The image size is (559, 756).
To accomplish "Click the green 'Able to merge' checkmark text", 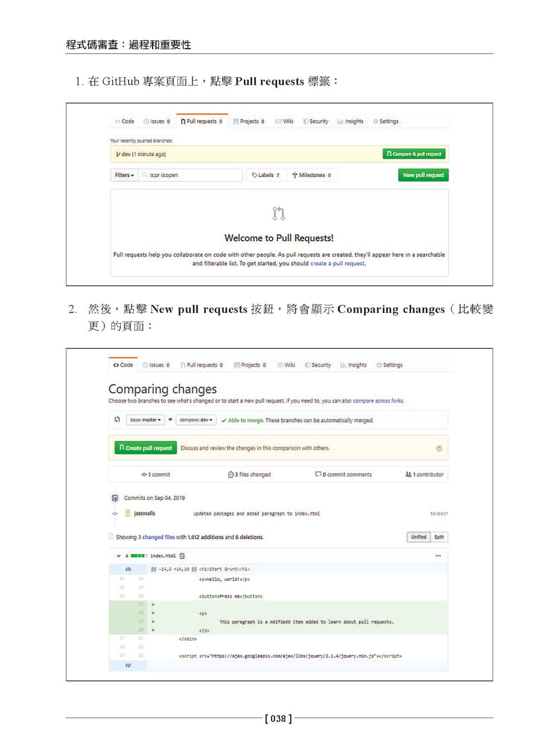I will click(242, 420).
